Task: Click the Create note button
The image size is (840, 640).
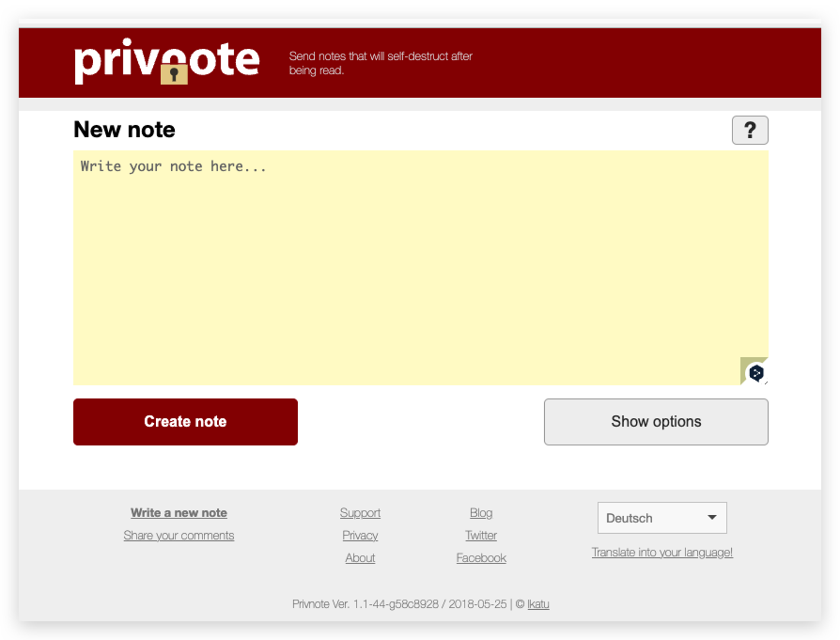Action: [185, 421]
